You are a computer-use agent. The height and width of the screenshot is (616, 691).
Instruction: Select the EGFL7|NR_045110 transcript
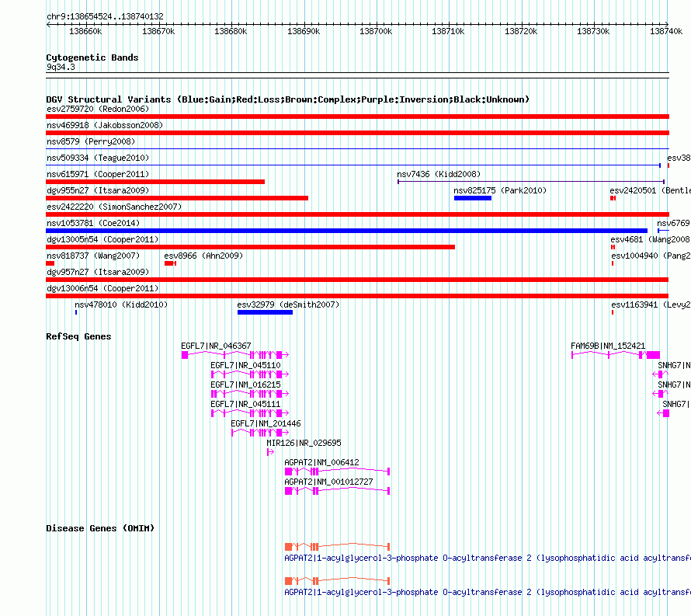coord(250,374)
